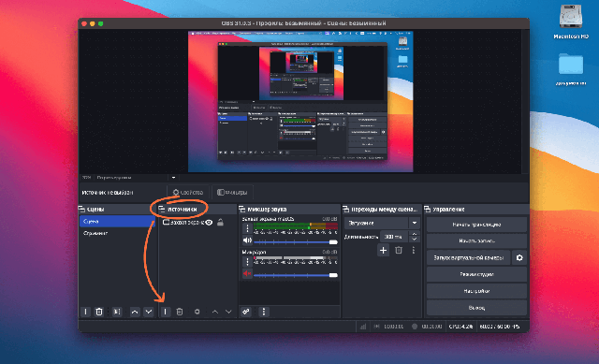This screenshot has height=364, width=599.
Task: Remove the transition using the trash icon
Action: click(x=399, y=250)
